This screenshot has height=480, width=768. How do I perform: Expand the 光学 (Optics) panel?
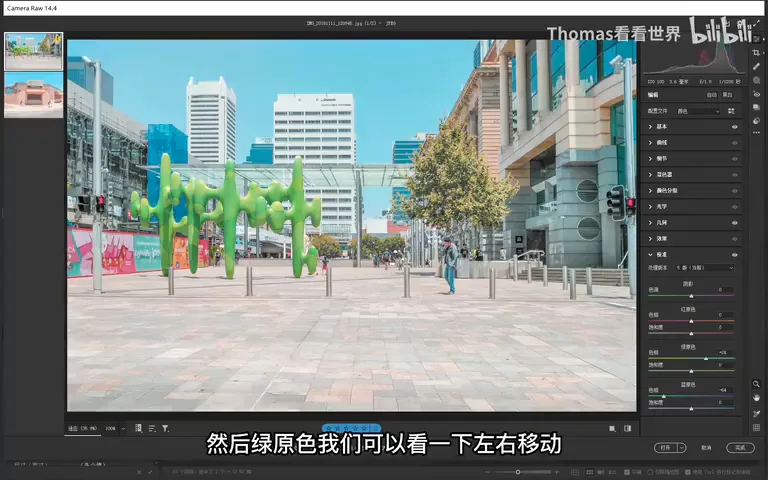click(650, 207)
